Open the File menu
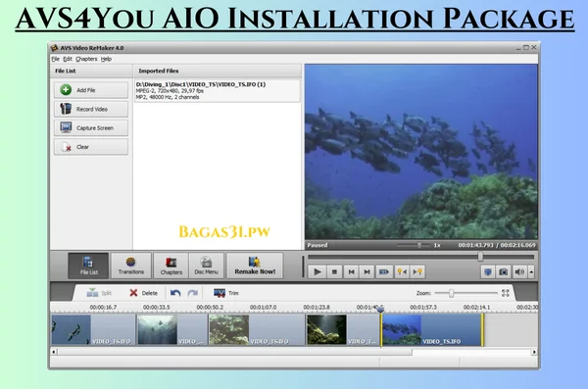Viewport: 588px width, 389px height. tap(56, 59)
